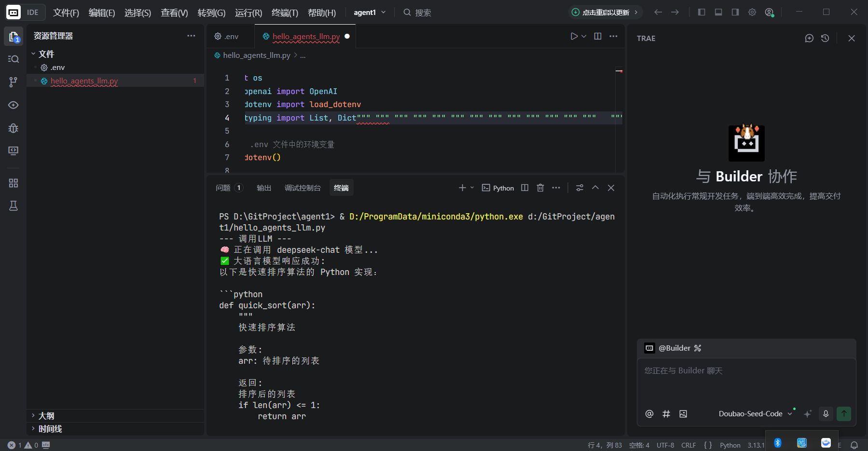The image size is (868, 451).
Task: Add a new terminal with plus icon
Action: [x=462, y=188]
